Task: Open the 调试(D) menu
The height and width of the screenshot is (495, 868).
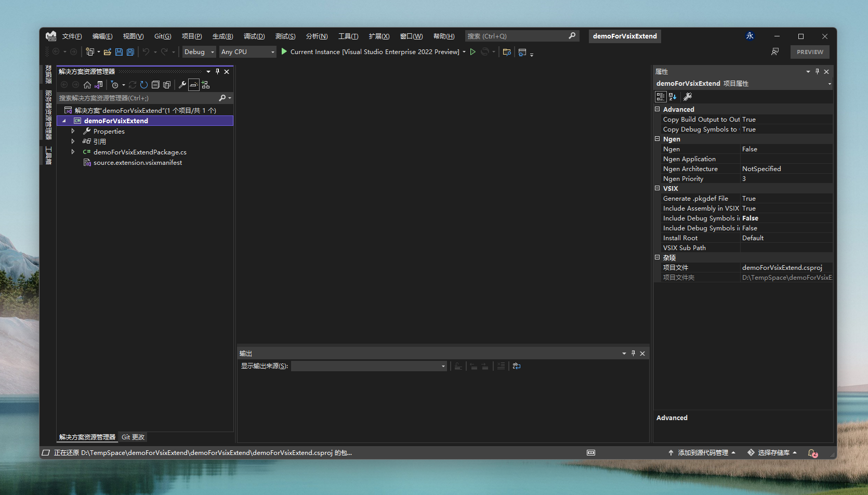Action: click(254, 36)
